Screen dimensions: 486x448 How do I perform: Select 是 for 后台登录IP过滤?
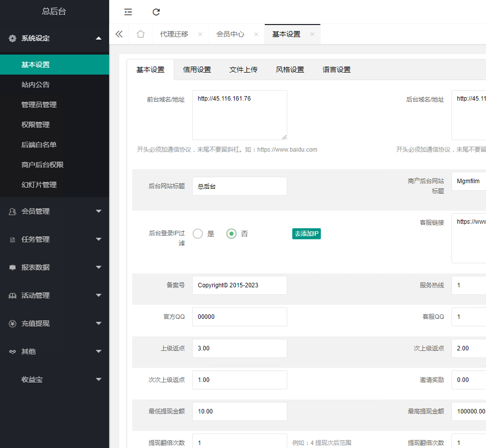(198, 234)
